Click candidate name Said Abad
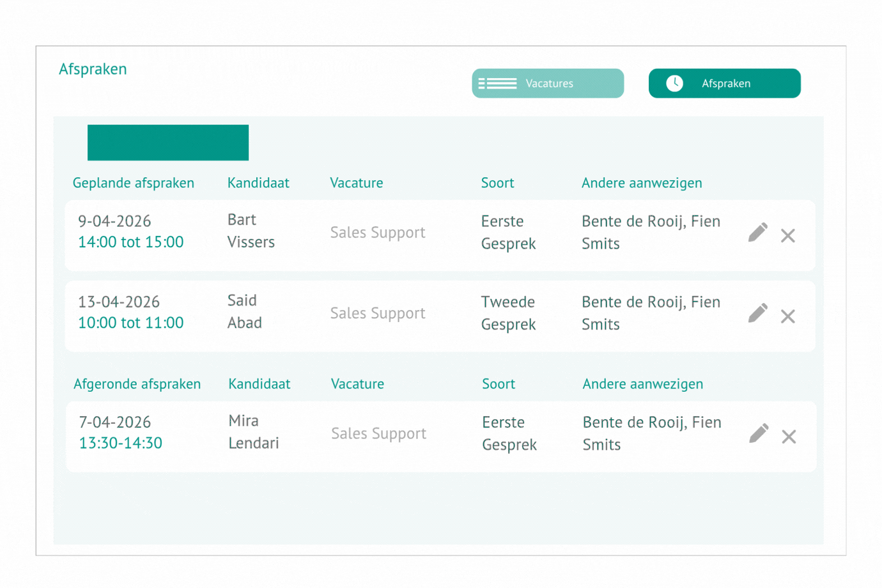This screenshot has height=588, width=882. point(244,312)
